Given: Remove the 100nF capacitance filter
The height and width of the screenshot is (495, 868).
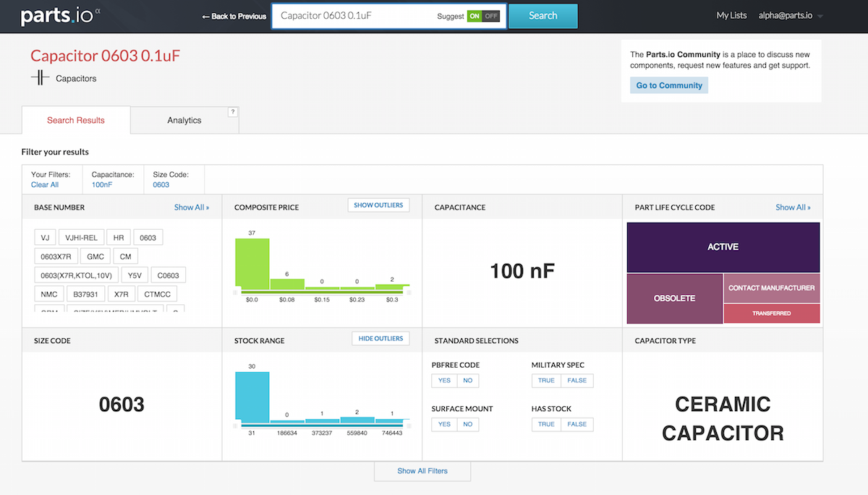Looking at the screenshot, I should click(x=102, y=185).
